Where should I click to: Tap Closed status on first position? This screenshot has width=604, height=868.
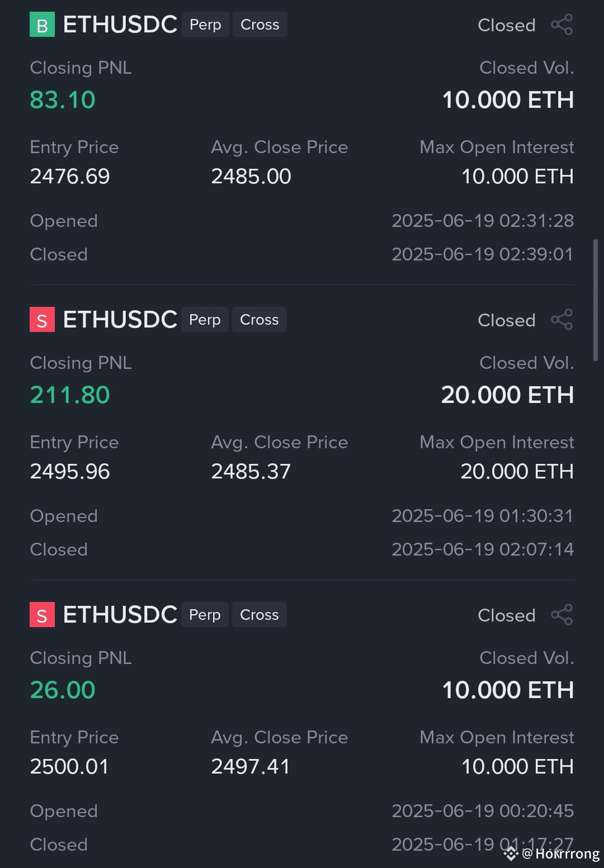tap(507, 25)
